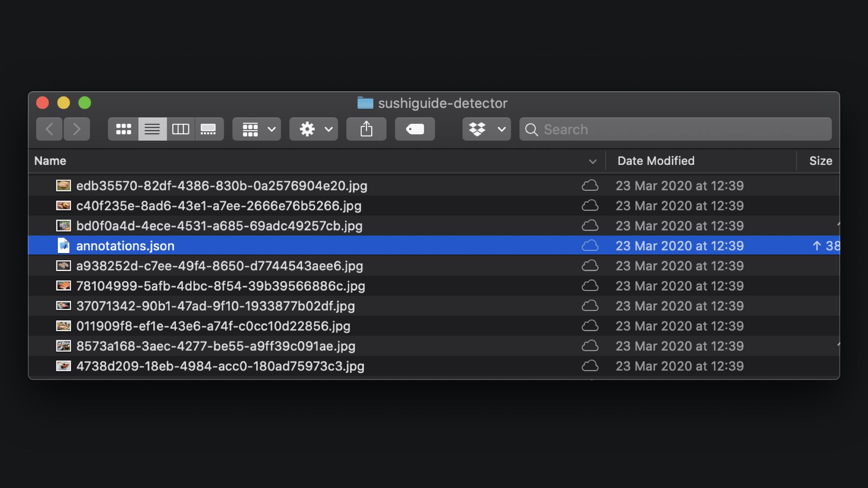Image resolution: width=868 pixels, height=488 pixels.
Task: Go forward with the right arrow button
Action: tap(77, 129)
